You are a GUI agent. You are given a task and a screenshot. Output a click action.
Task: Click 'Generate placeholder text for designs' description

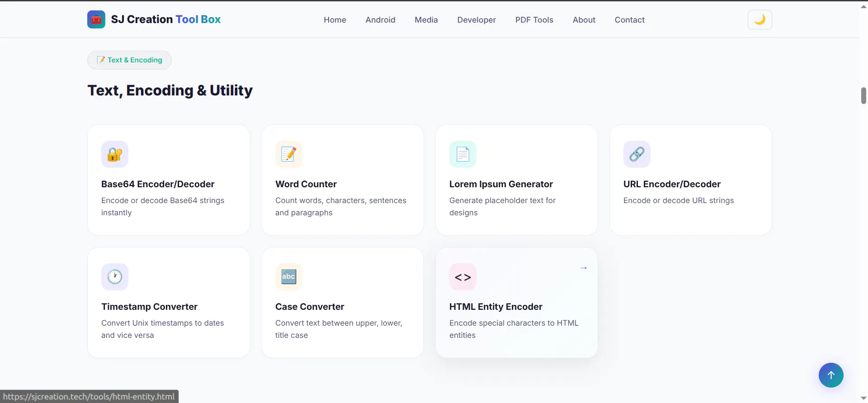[502, 206]
